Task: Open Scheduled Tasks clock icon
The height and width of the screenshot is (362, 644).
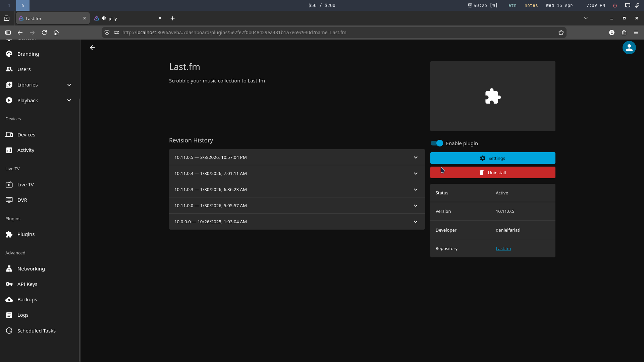Action: (9, 330)
